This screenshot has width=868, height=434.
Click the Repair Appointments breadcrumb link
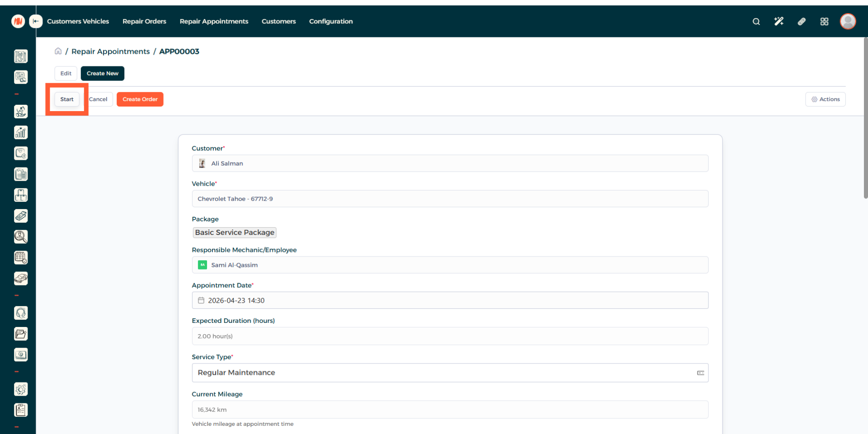pos(110,51)
